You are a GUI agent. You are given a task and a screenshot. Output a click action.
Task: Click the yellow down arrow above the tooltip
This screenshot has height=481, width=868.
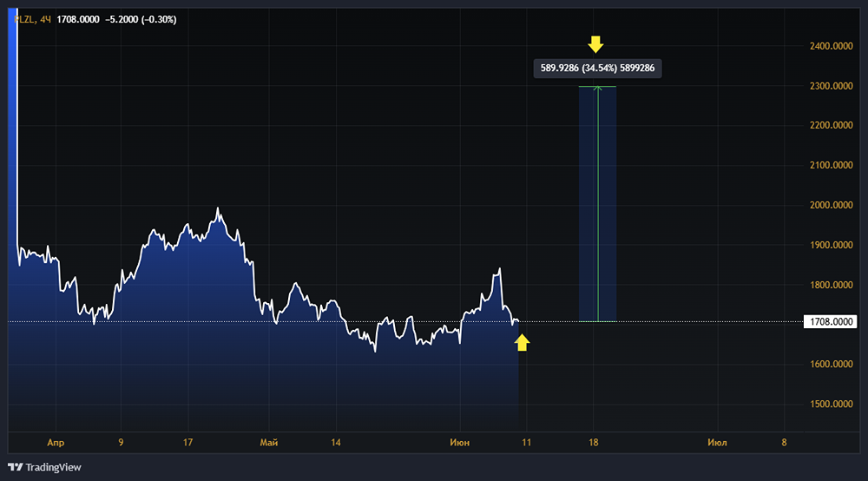(x=595, y=44)
